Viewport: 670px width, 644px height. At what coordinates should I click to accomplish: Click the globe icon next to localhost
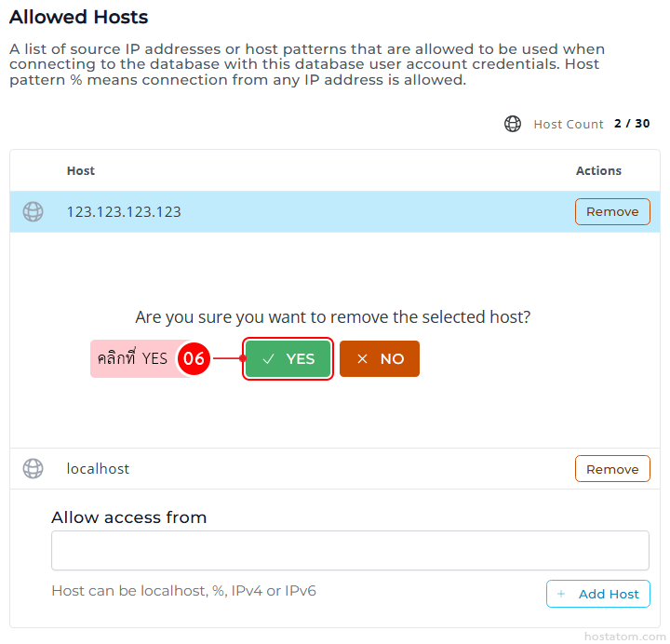tap(33, 469)
